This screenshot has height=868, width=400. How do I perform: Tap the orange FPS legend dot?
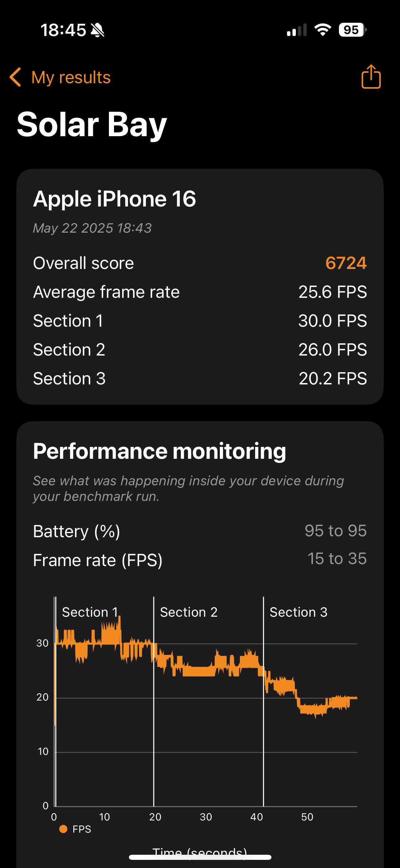[63, 829]
